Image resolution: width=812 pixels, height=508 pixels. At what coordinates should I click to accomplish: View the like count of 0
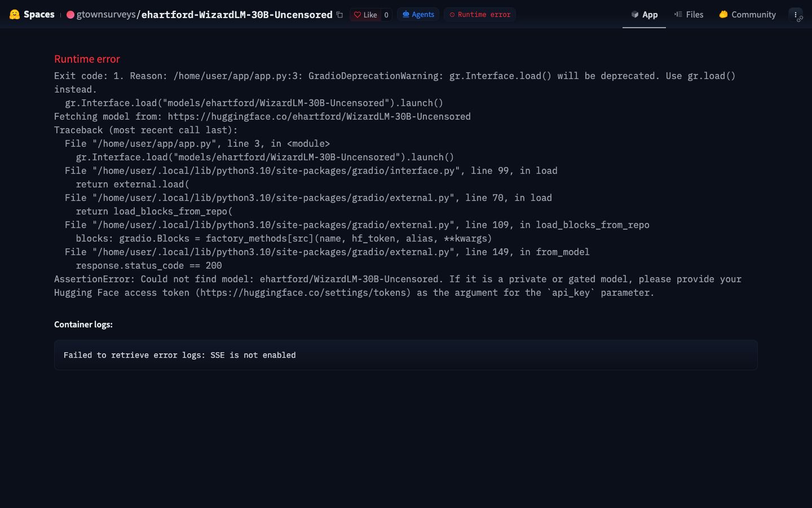(x=386, y=15)
